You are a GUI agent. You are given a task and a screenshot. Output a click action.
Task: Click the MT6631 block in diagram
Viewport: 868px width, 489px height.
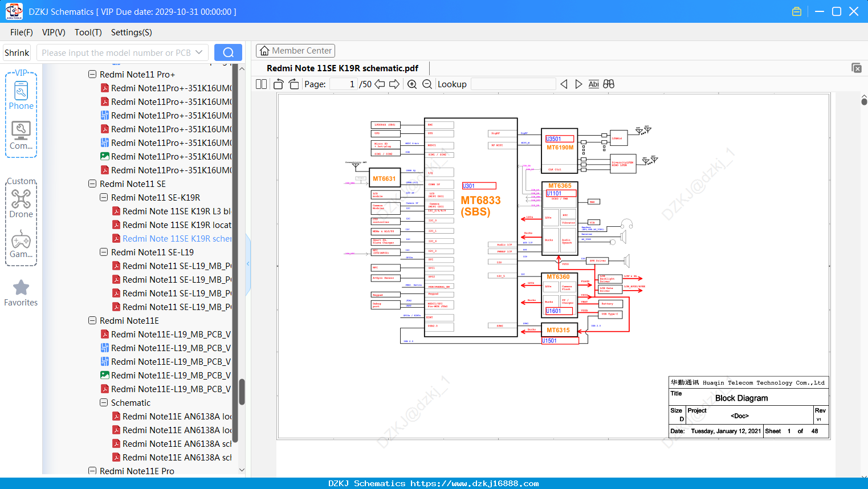[x=384, y=178]
